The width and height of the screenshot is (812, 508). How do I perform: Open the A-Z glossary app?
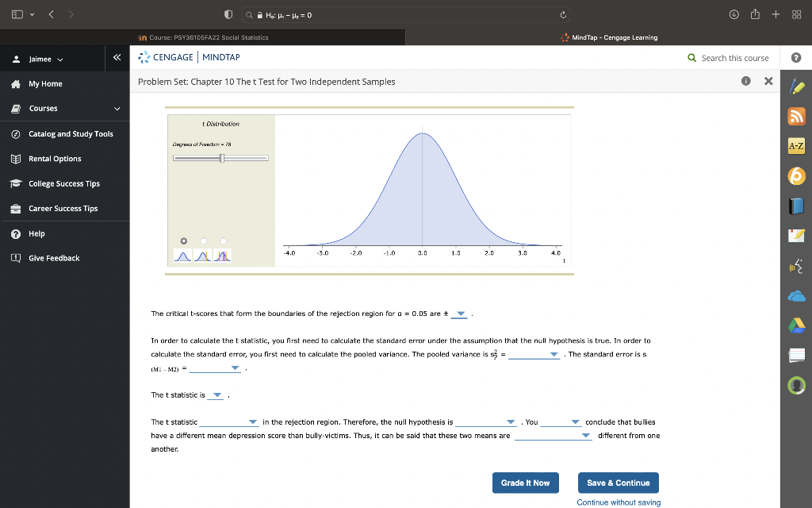pos(796,146)
